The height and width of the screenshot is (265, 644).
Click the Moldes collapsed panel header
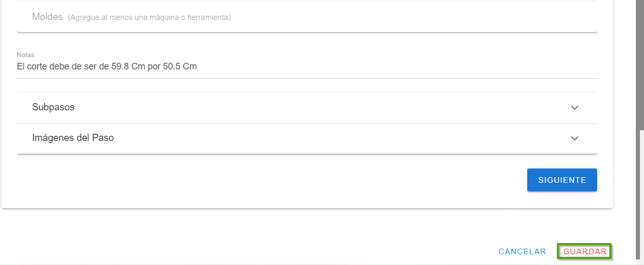coord(306,17)
